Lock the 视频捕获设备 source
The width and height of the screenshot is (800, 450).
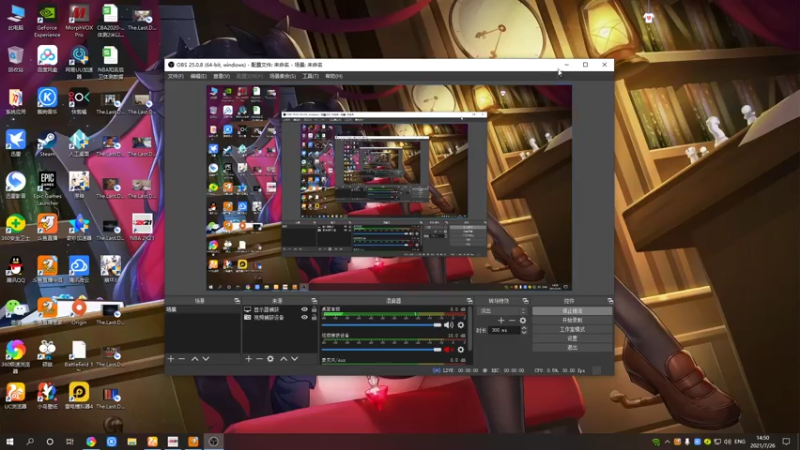pos(314,317)
